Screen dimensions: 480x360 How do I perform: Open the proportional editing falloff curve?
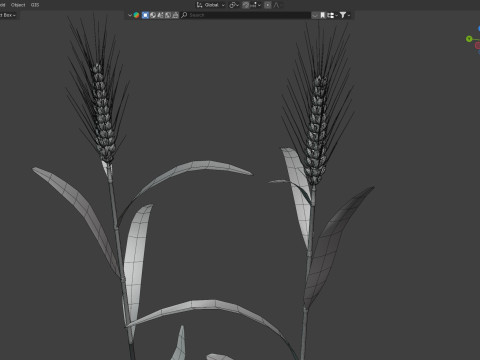point(277,5)
